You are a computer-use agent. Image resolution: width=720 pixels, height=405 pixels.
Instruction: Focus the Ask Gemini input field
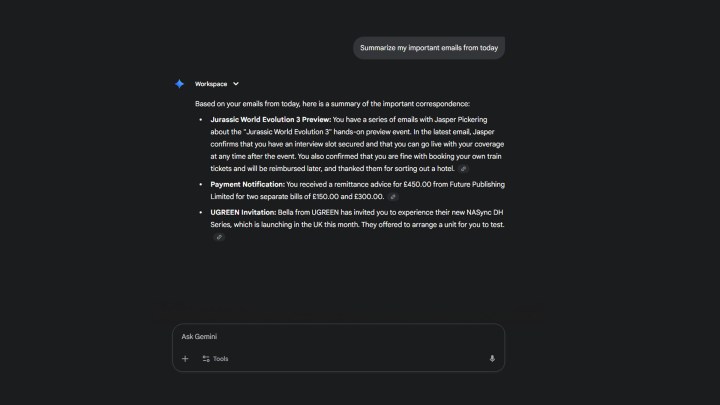pos(338,337)
